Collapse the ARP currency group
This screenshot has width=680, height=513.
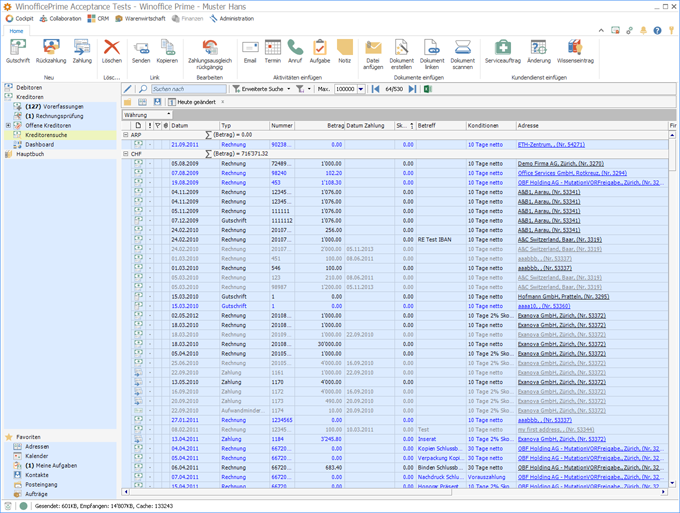tap(126, 135)
